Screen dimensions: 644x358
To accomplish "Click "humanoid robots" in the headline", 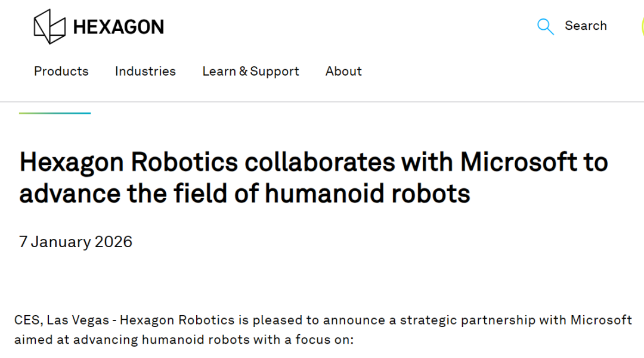I will 367,194.
